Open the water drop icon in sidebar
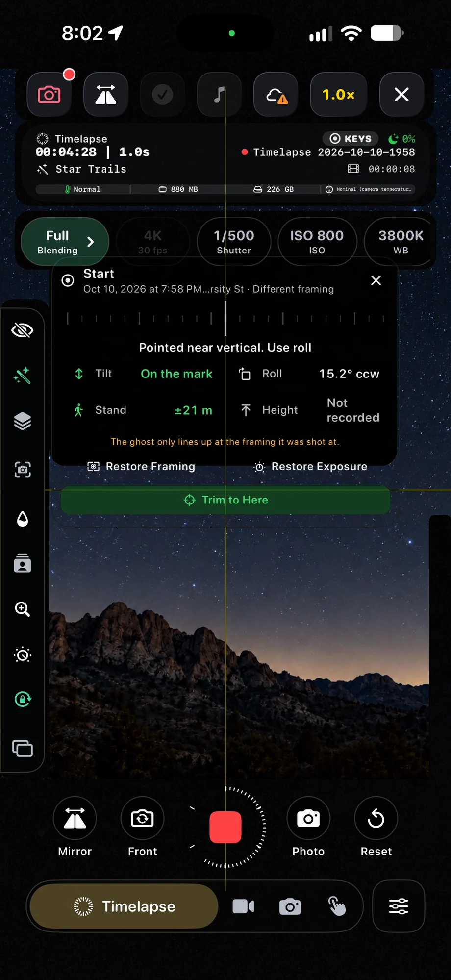The image size is (451, 980). pos(23,518)
